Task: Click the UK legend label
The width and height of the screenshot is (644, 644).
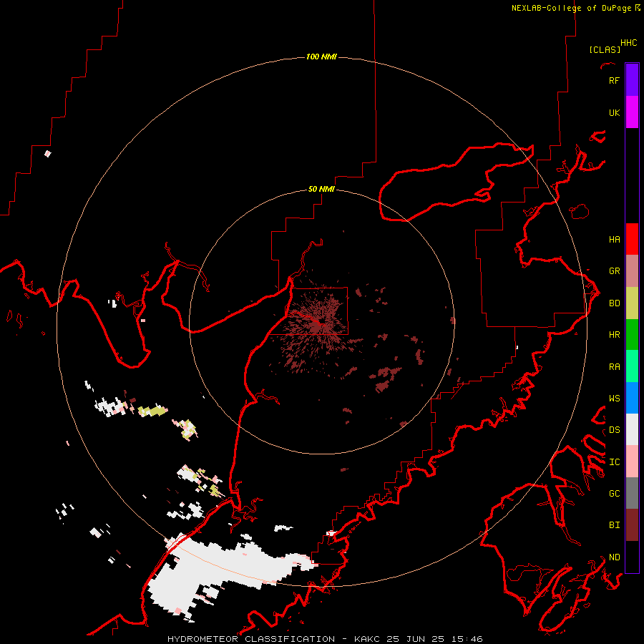Action: [614, 112]
